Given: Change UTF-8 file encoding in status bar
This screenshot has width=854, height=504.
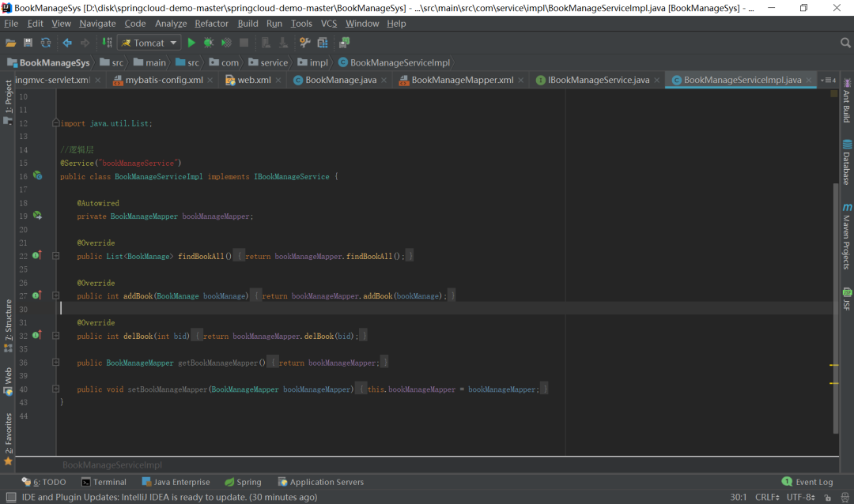Looking at the screenshot, I should point(800,497).
